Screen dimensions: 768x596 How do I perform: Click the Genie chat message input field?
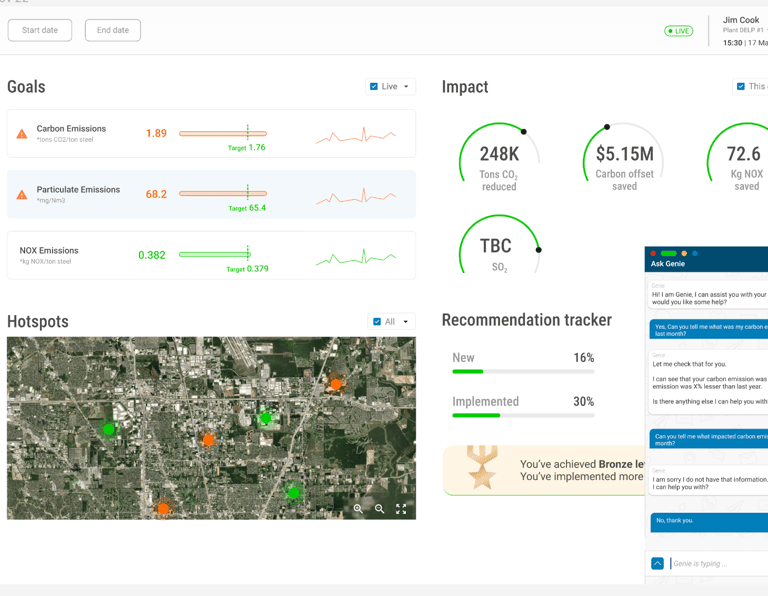click(x=719, y=563)
